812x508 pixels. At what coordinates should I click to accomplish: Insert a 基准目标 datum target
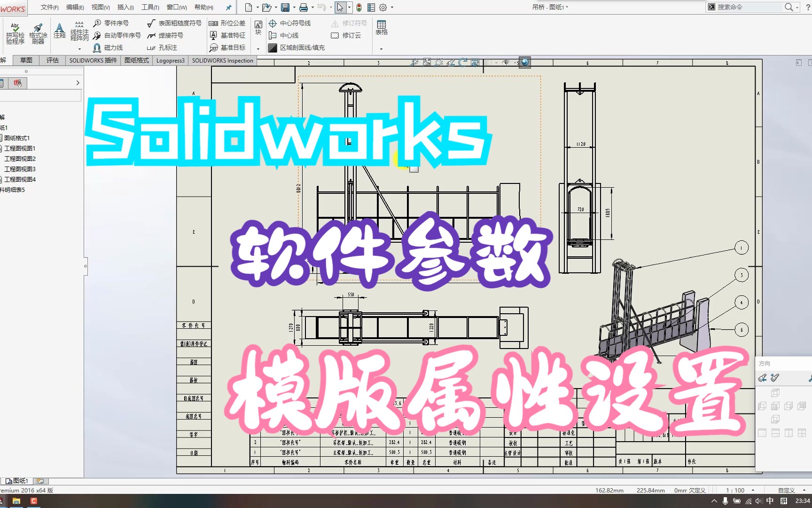(x=227, y=48)
